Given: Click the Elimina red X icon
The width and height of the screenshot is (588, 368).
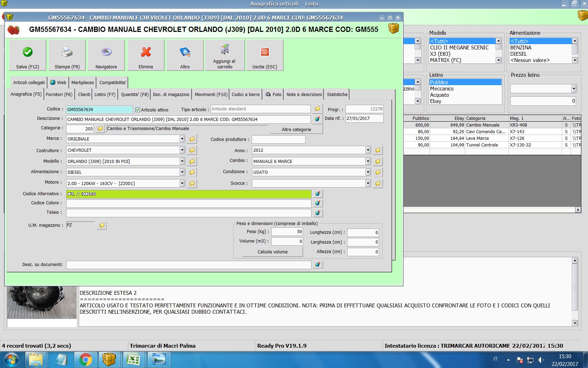Looking at the screenshot, I should point(146,52).
